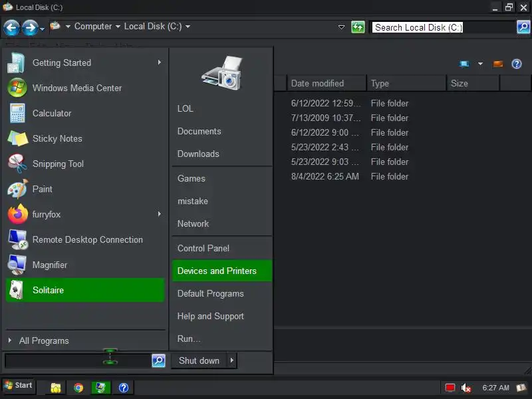Sort by Type column header

(x=406, y=84)
